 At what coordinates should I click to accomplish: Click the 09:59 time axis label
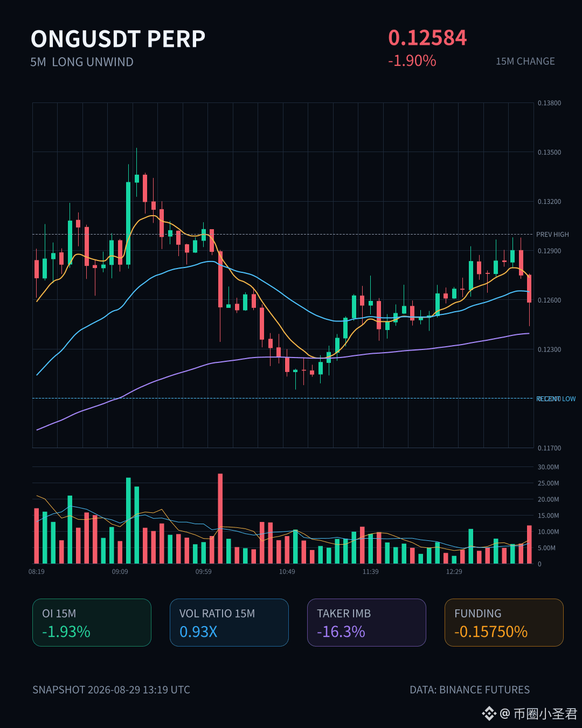pyautogui.click(x=204, y=572)
